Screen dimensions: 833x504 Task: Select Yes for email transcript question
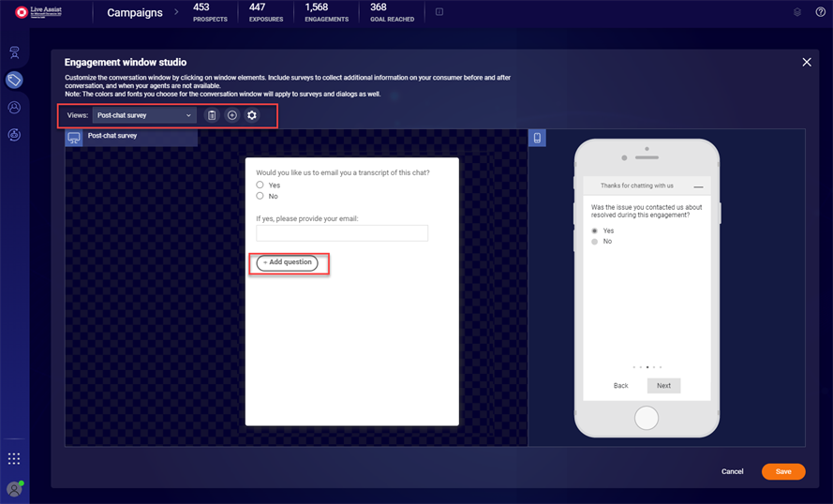pos(260,185)
